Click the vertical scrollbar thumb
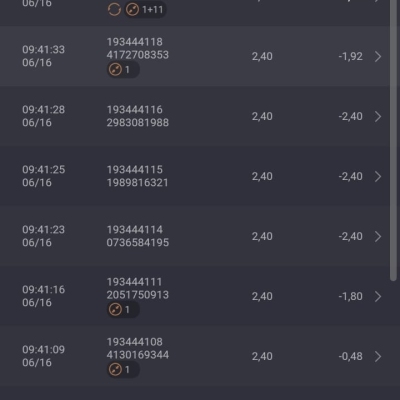The height and width of the screenshot is (400, 400). pos(394,140)
